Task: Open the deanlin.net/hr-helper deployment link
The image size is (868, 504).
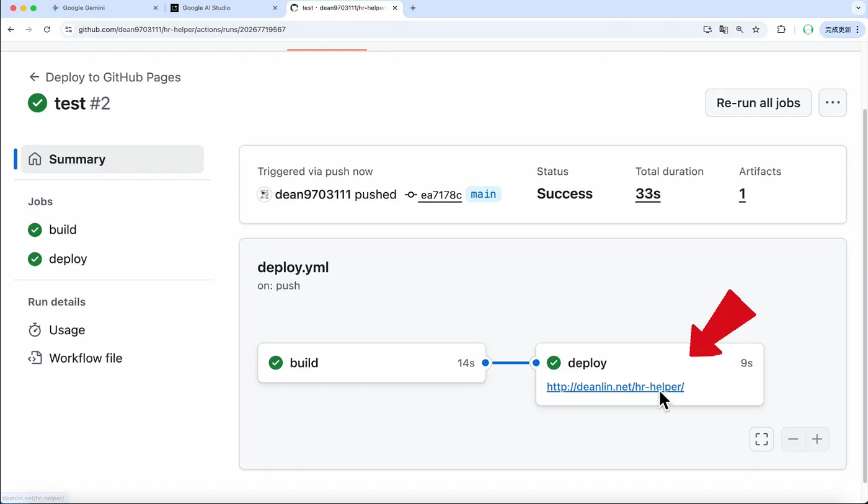Action: 615,387
